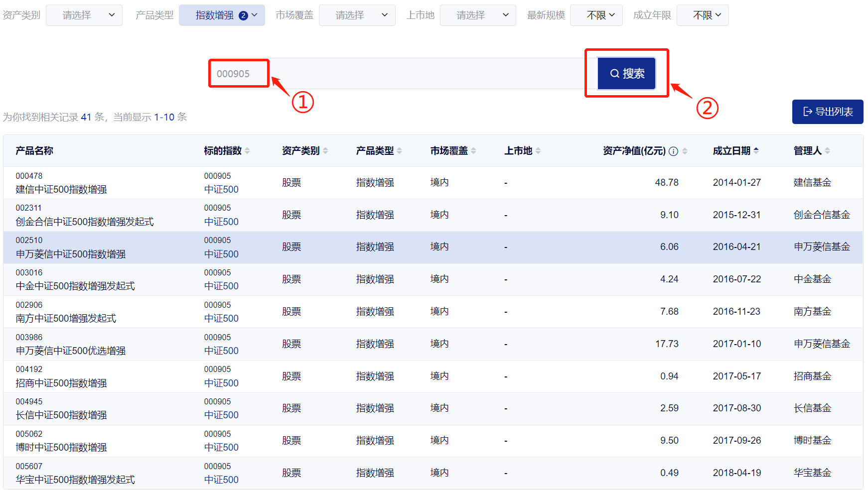Viewport: 868px width, 493px height.
Task: Select the 申万菱信中证500指数增强 product row
Action: click(70, 254)
